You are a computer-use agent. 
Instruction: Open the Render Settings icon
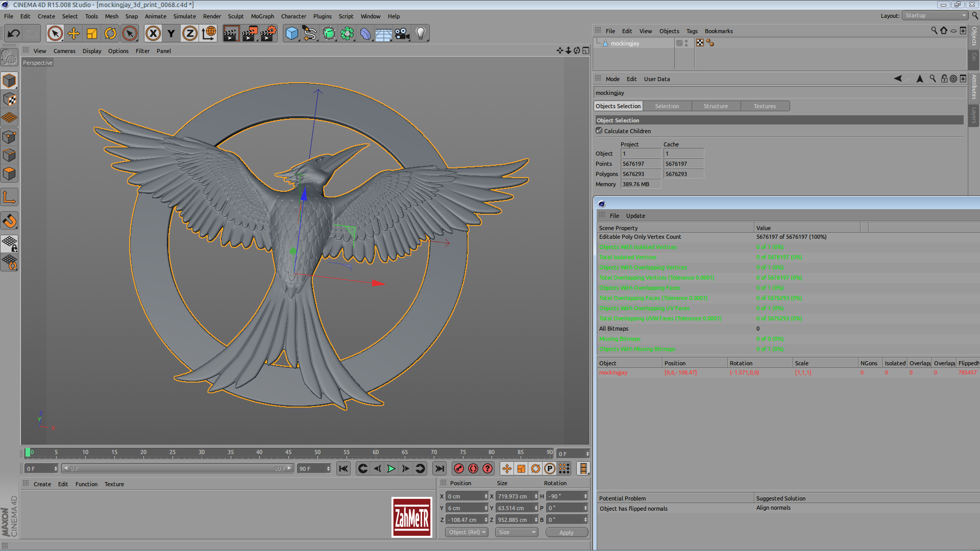coord(268,33)
